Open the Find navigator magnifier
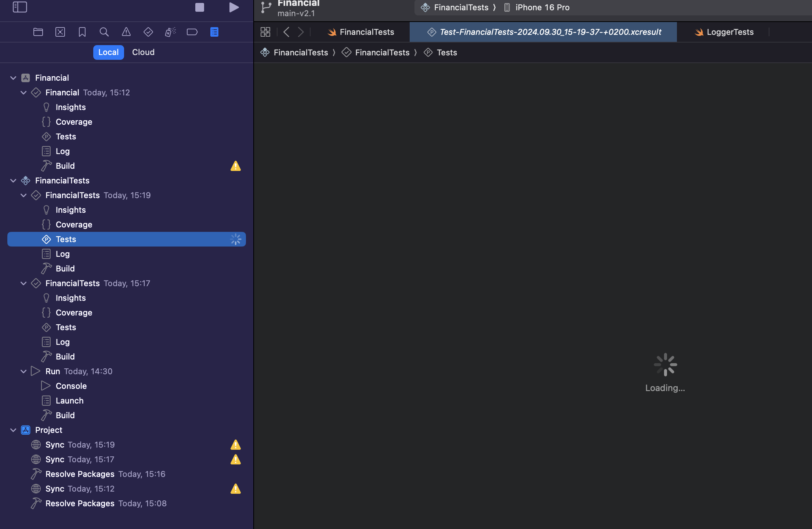Viewport: 812px width, 529px height. 104,32
